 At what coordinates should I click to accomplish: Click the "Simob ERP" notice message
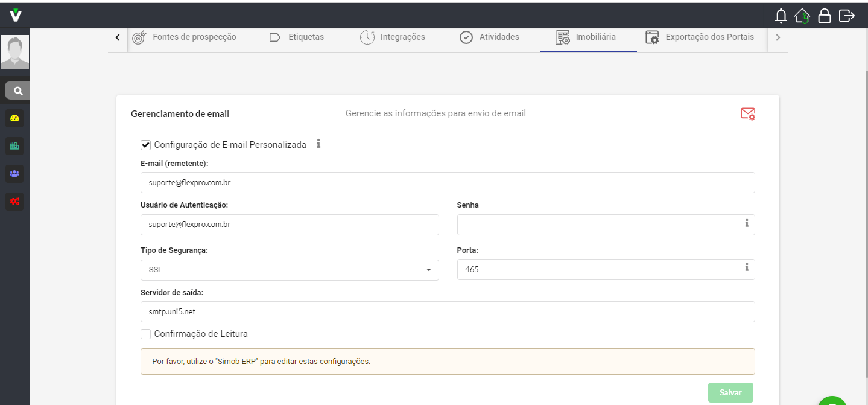pyautogui.click(x=448, y=362)
